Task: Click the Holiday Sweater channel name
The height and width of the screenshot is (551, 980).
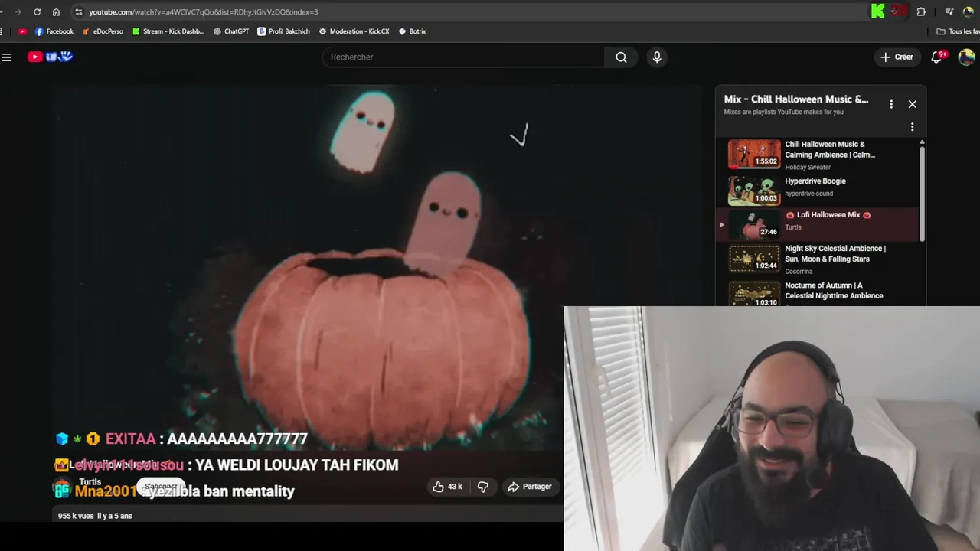Action: point(808,167)
